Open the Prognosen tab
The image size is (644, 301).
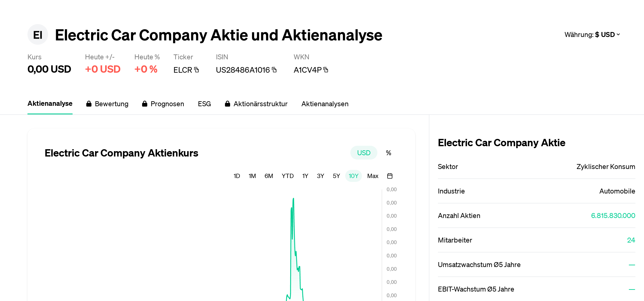coord(163,104)
